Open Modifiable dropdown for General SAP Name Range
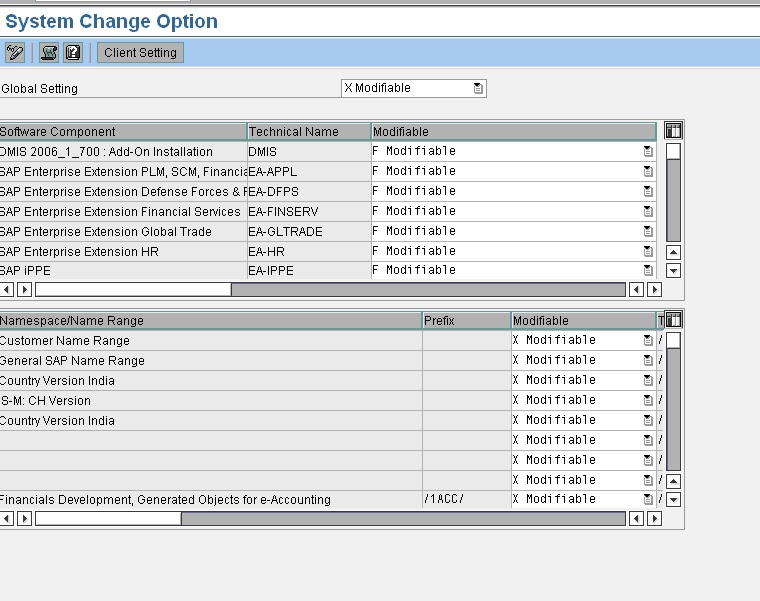 click(648, 360)
